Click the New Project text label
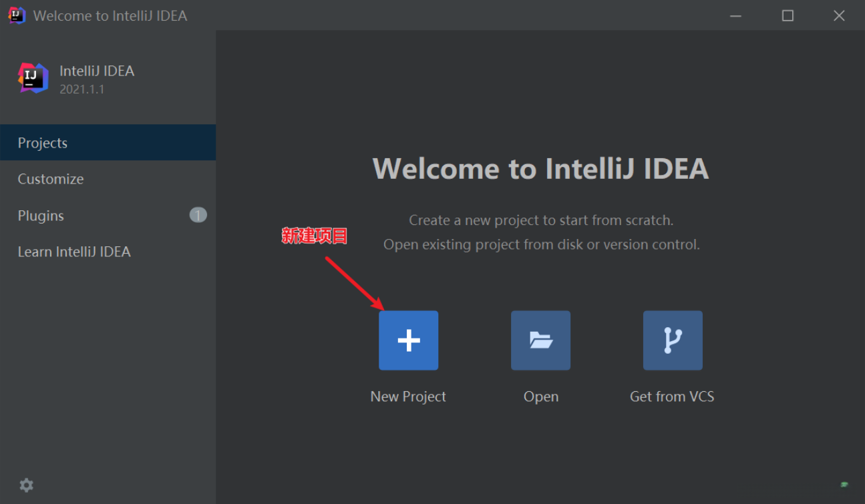The image size is (865, 504). tap(408, 397)
